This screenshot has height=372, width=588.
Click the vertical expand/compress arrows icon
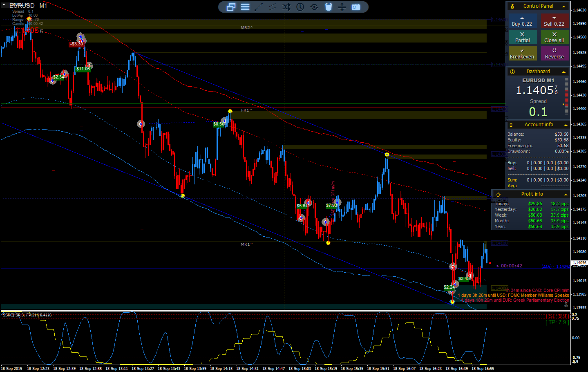click(342, 7)
